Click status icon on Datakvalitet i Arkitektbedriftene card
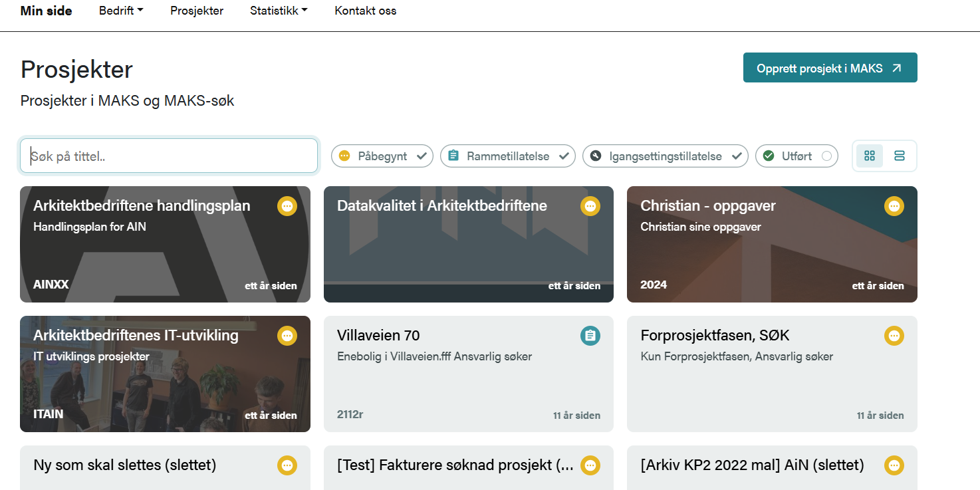The width and height of the screenshot is (980, 490). tap(590, 206)
